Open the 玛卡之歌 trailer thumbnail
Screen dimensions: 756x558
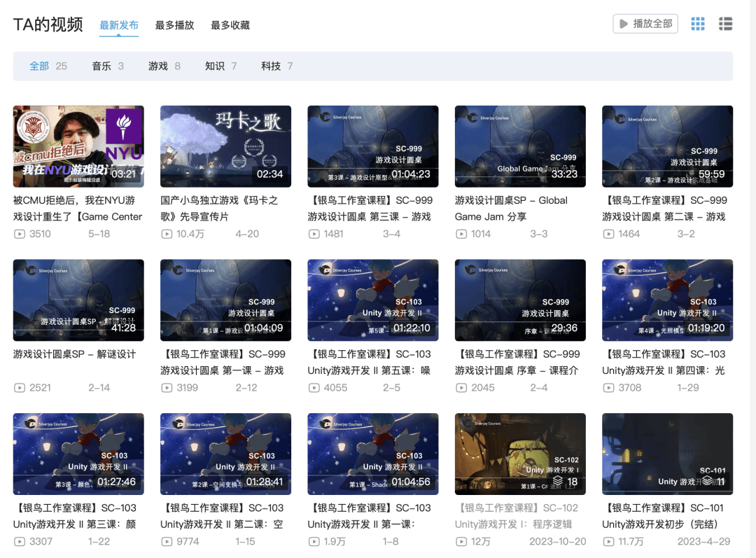[225, 146]
